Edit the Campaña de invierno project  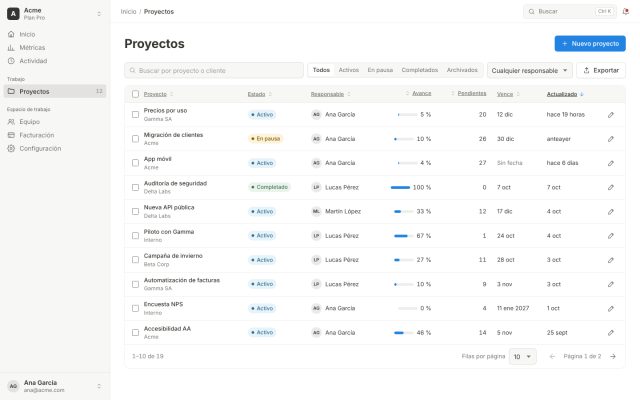(611, 260)
